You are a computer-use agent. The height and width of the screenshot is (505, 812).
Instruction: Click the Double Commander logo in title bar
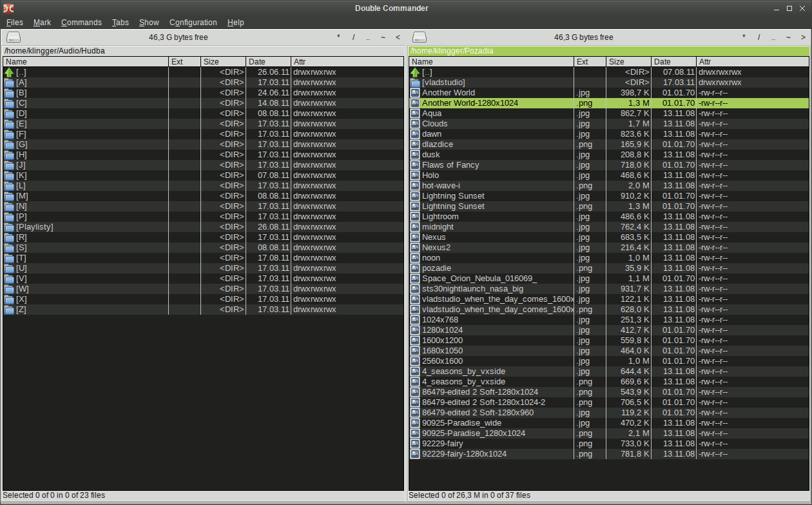point(9,8)
